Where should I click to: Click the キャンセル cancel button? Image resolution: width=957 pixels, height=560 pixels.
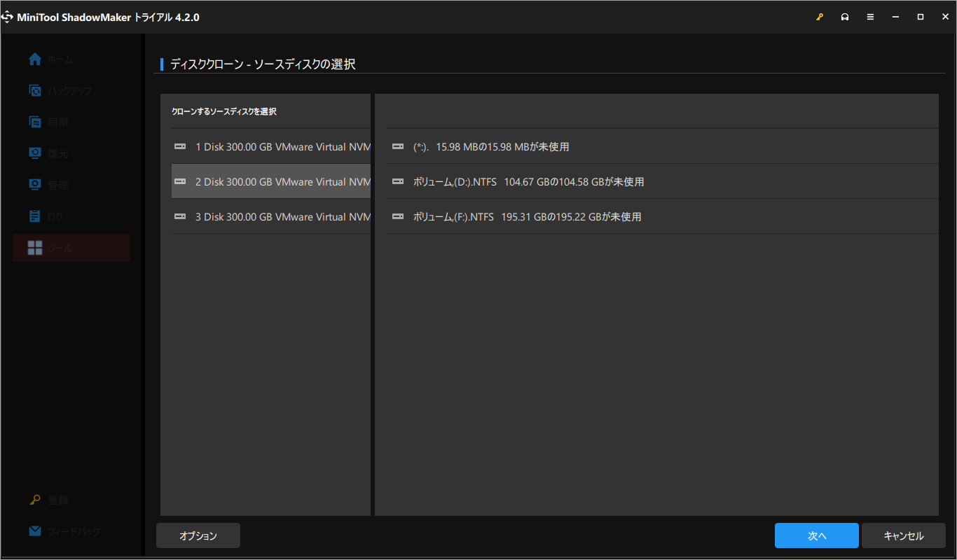coord(904,535)
